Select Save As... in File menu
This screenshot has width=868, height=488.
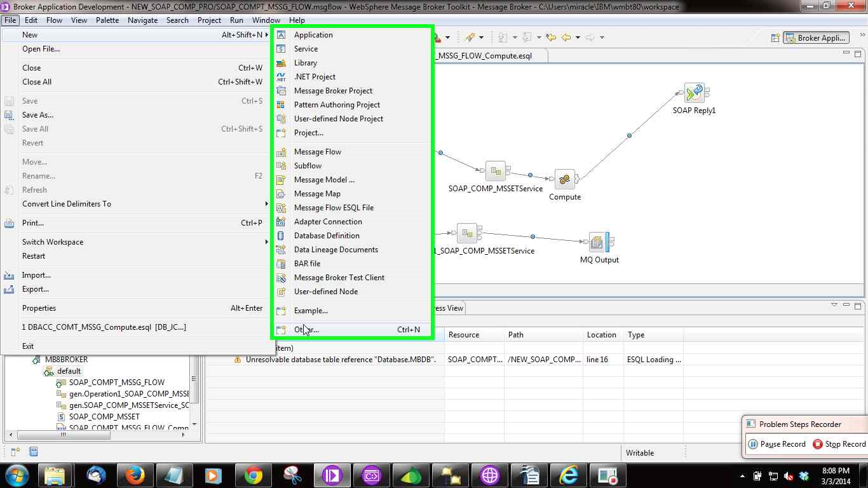[137, 115]
